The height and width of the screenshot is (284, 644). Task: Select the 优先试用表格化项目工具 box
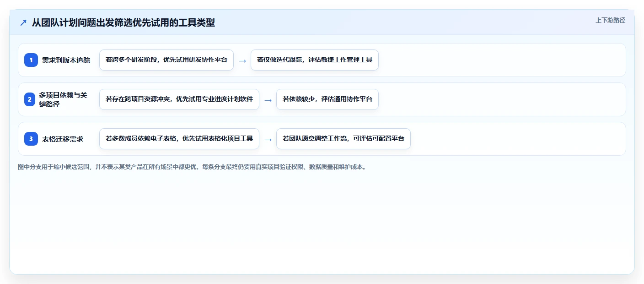(x=179, y=139)
